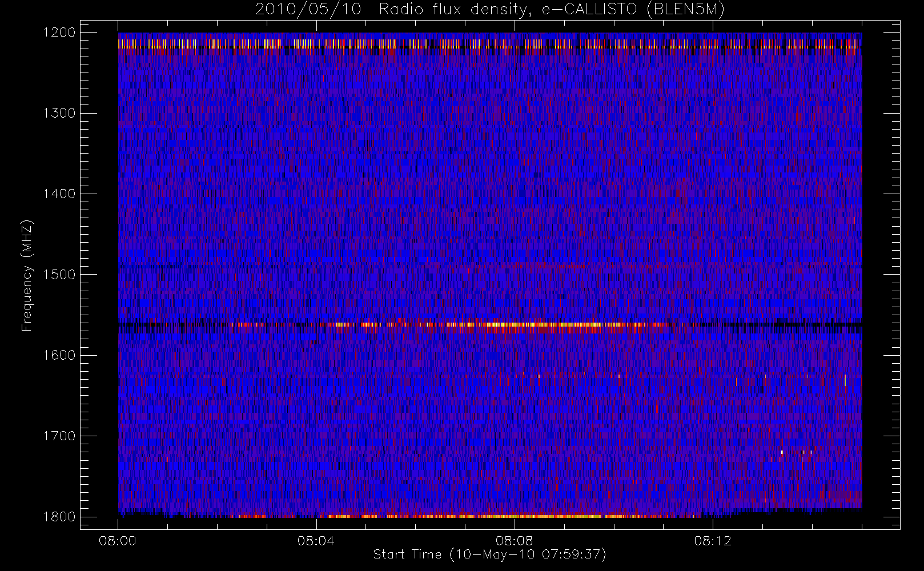The width and height of the screenshot is (924, 571).
Task: Click the '08:04' time axis label
Action: pos(316,541)
